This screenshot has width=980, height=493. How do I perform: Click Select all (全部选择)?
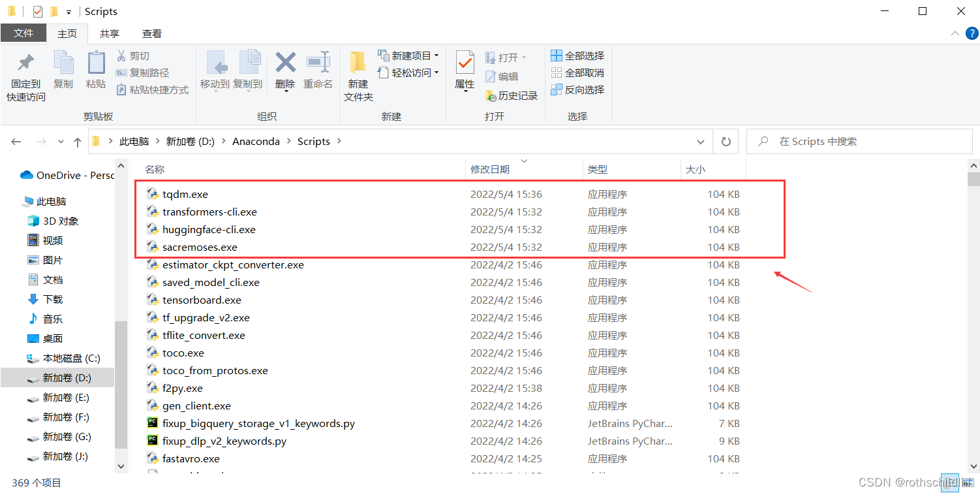pyautogui.click(x=577, y=56)
